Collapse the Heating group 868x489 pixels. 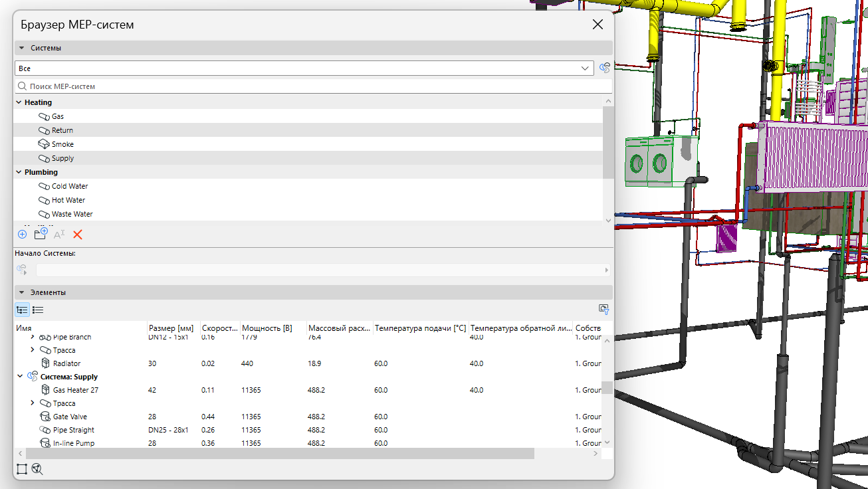(19, 102)
